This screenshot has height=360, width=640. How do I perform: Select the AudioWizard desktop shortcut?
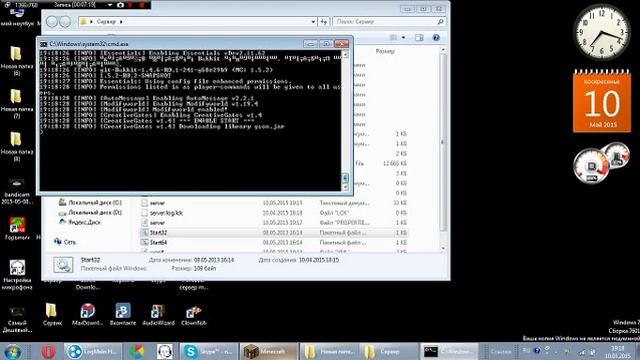click(158, 314)
